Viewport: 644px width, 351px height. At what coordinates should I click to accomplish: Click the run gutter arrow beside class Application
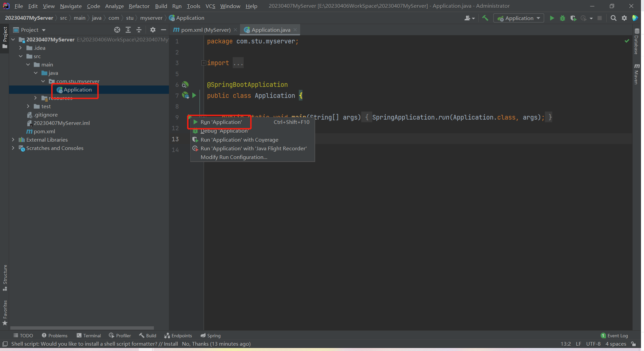pyautogui.click(x=194, y=96)
